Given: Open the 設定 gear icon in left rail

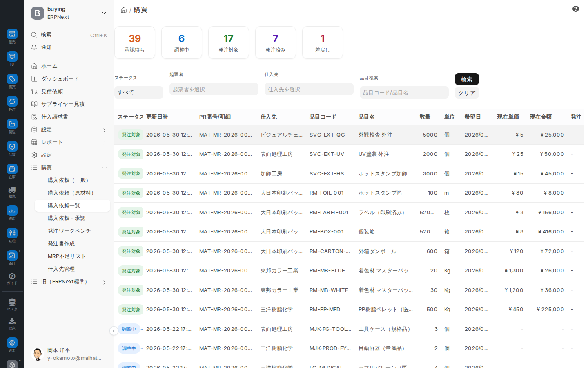Looking at the screenshot, I should tap(12, 343).
